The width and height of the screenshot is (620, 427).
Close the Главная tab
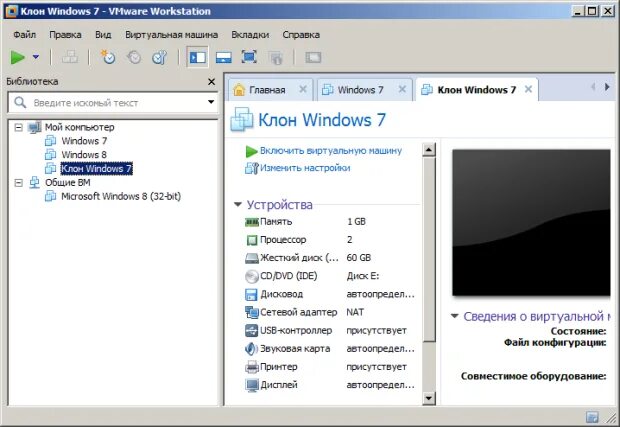302,89
